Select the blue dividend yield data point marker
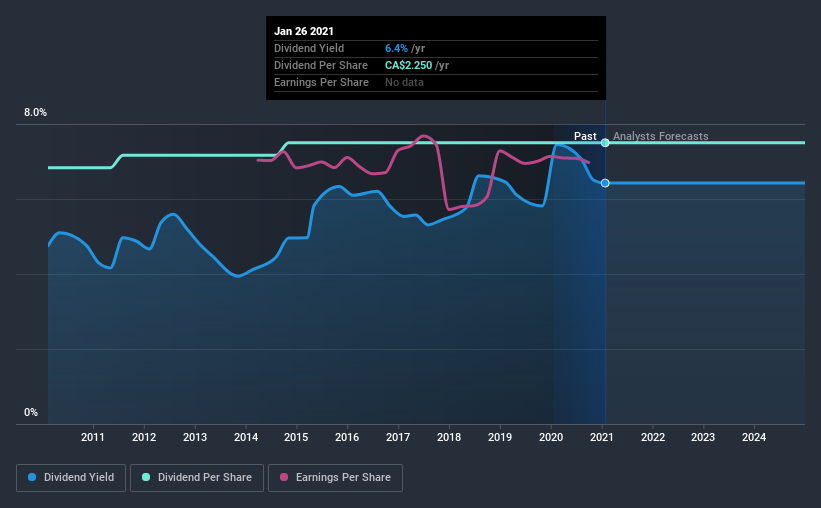 [x=605, y=183]
